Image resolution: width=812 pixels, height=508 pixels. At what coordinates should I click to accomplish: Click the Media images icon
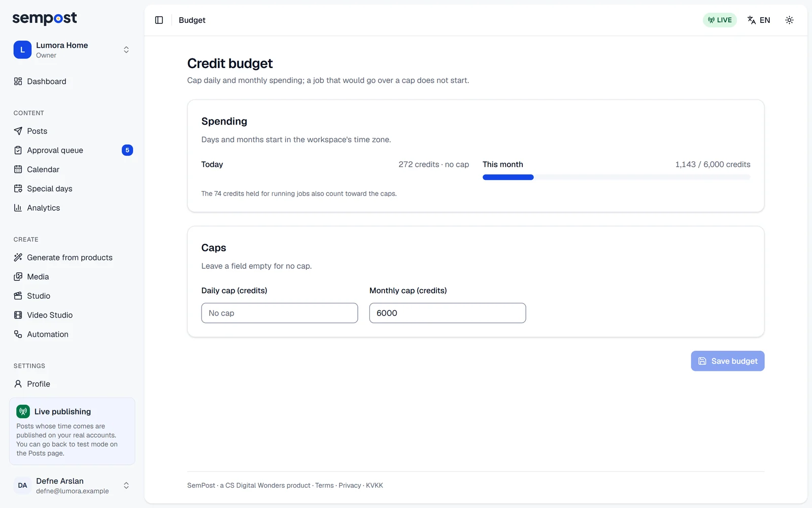(x=18, y=277)
